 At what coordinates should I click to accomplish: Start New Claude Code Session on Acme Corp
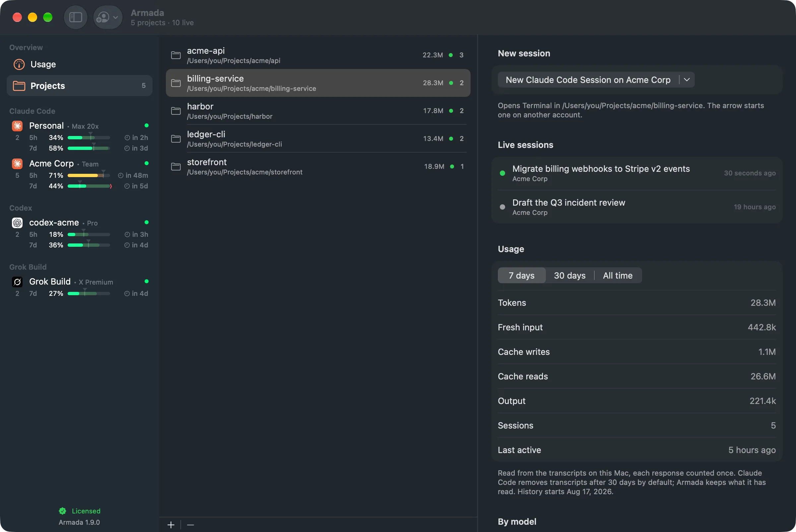point(588,80)
